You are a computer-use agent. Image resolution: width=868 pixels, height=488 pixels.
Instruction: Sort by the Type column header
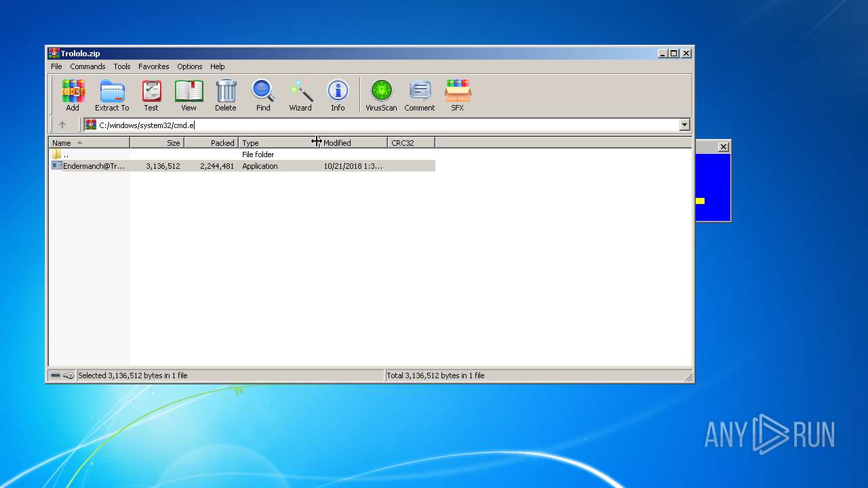coord(279,143)
